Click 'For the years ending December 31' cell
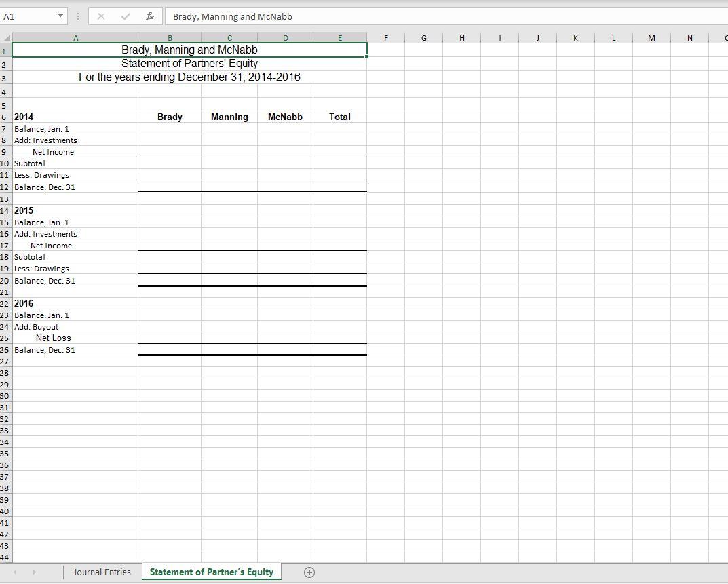728x584 pixels. tap(189, 77)
